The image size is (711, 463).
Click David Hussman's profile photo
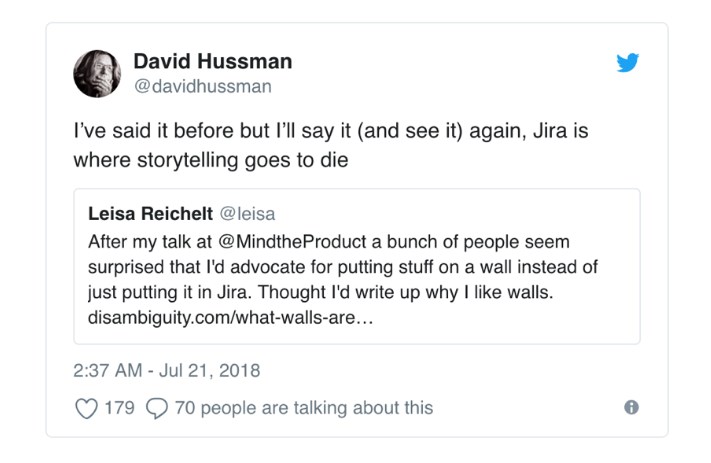pyautogui.click(x=97, y=73)
